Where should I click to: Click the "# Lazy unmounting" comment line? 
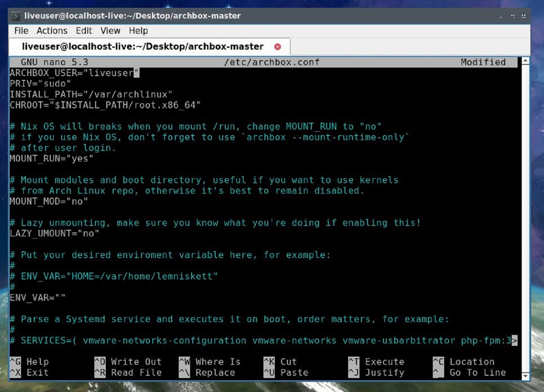215,223
